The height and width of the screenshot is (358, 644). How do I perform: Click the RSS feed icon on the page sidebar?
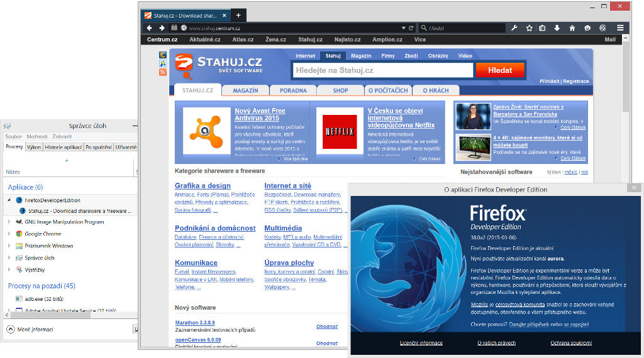(163, 72)
